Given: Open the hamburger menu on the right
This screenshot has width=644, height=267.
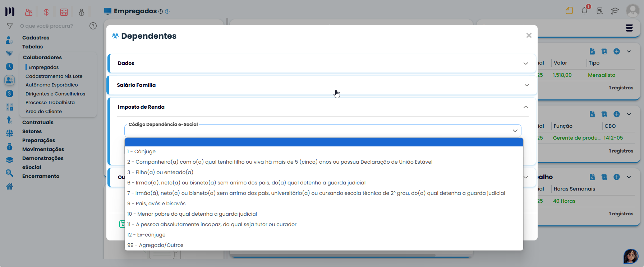Looking at the screenshot, I should [629, 28].
